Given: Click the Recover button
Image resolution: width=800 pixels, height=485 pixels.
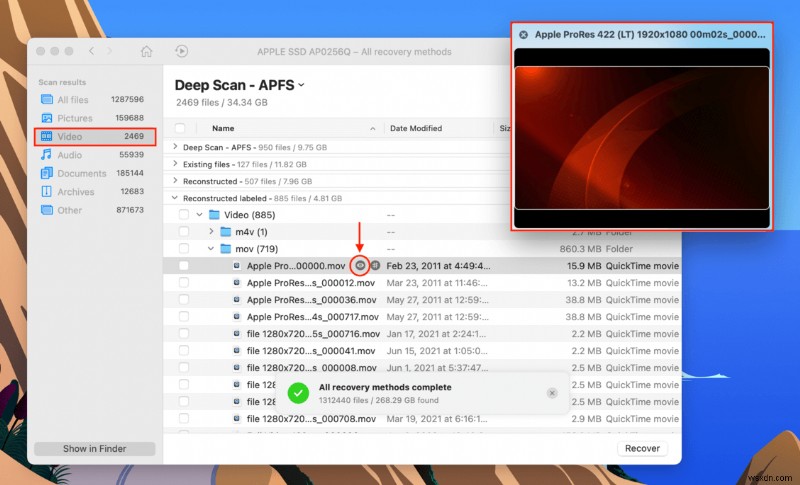Looking at the screenshot, I should click(642, 448).
